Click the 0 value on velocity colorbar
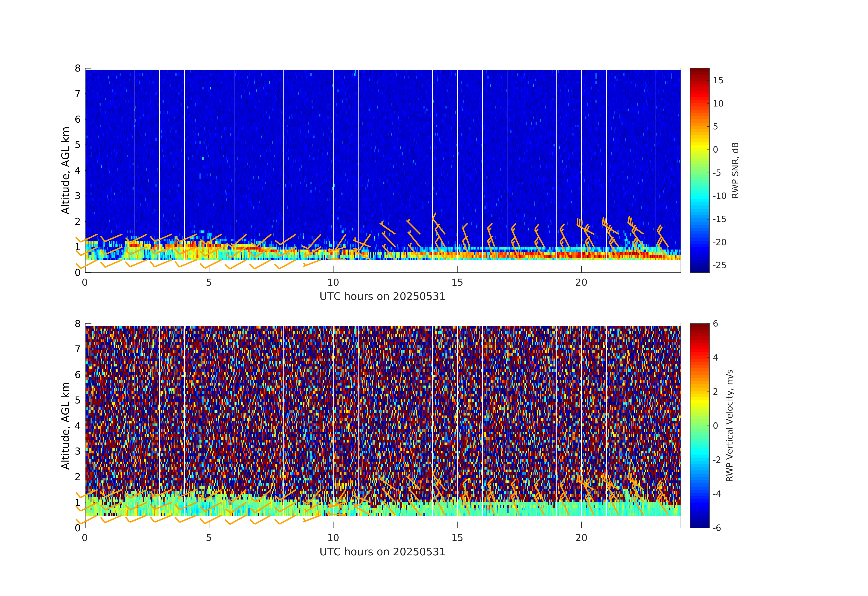The image size is (868, 596). [715, 426]
